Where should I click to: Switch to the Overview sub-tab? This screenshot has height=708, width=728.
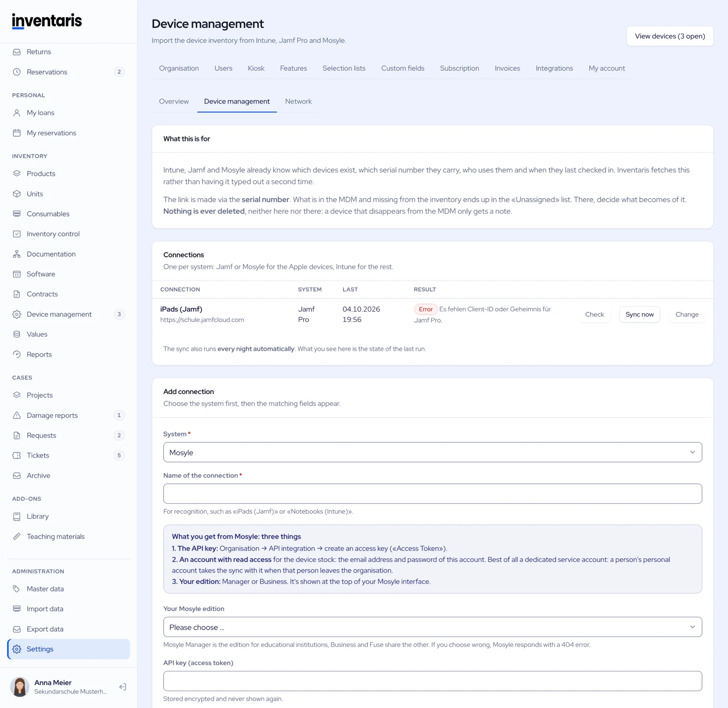click(174, 101)
